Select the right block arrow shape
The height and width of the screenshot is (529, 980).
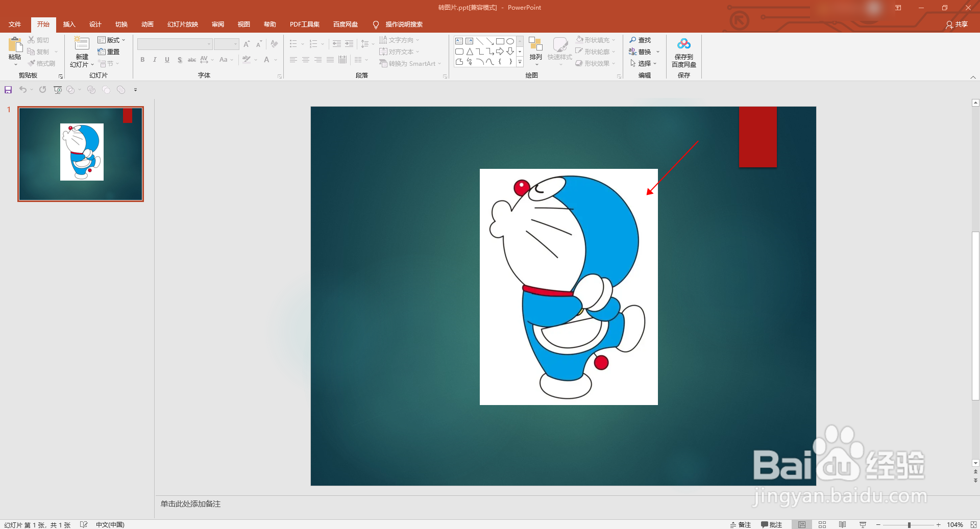(500, 52)
